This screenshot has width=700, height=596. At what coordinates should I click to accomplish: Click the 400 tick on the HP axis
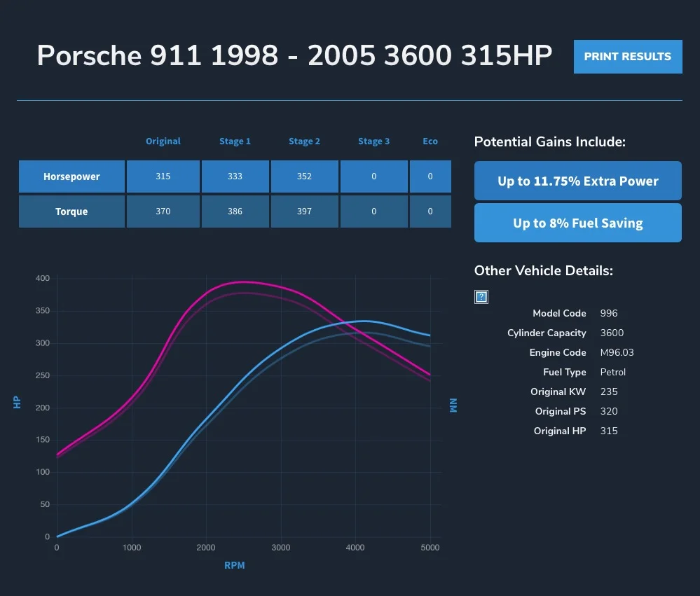pyautogui.click(x=43, y=278)
